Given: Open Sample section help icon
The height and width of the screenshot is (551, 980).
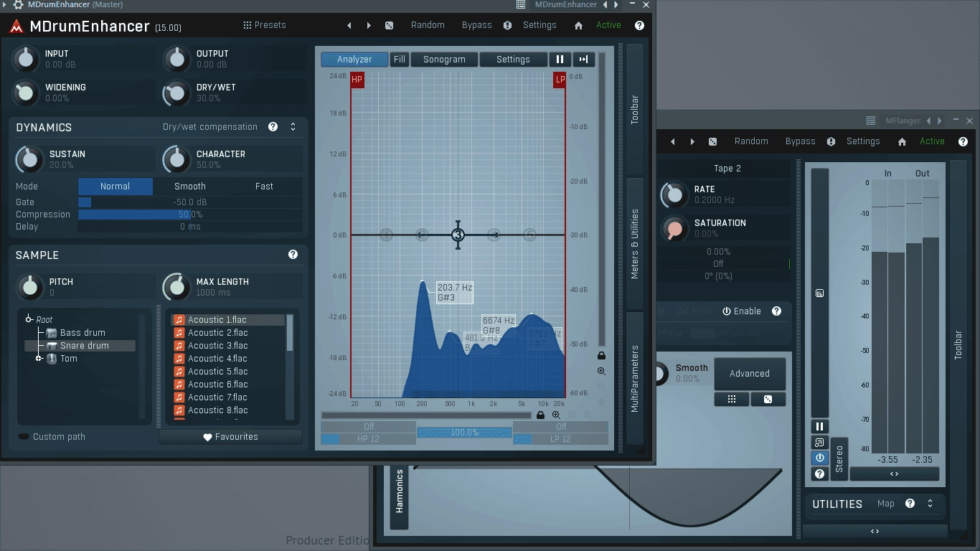Looking at the screenshot, I should click(x=293, y=255).
